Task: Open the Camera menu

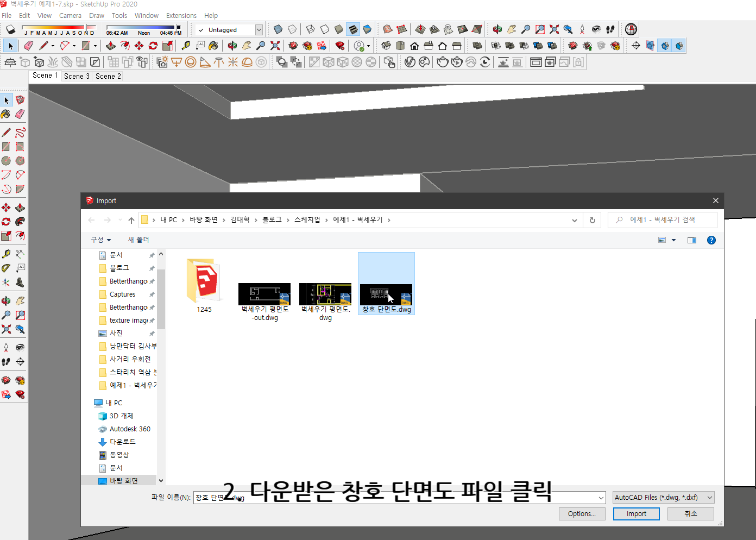Action: [x=70, y=15]
